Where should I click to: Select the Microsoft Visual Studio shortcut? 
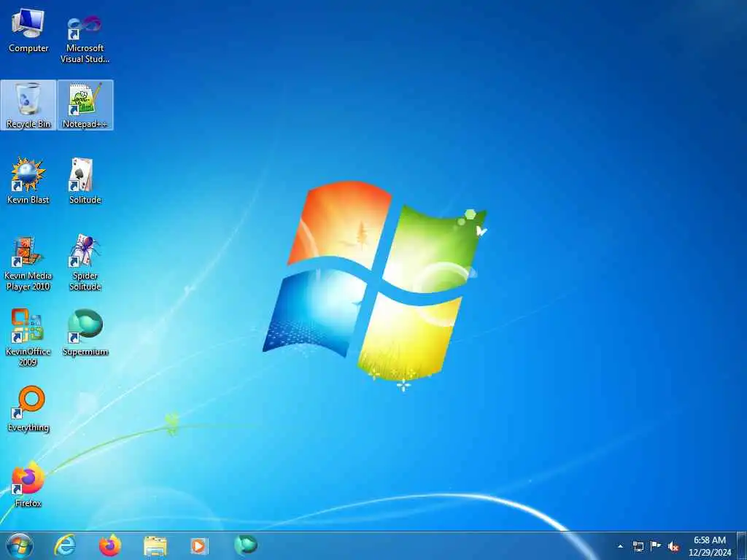click(85, 38)
